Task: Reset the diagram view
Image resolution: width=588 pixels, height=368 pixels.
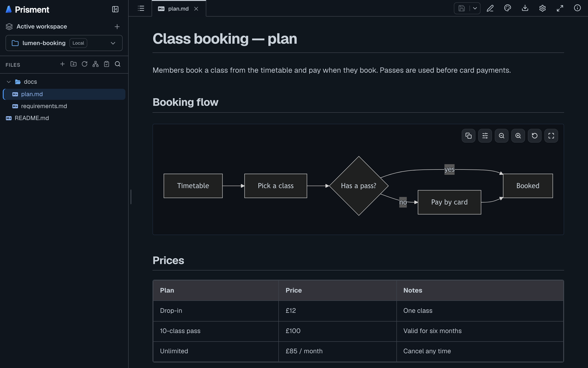Action: point(535,136)
